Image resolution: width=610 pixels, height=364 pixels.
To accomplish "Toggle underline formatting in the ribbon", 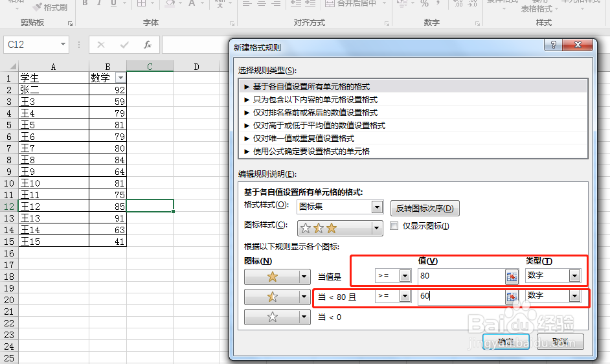I will (113, 3).
